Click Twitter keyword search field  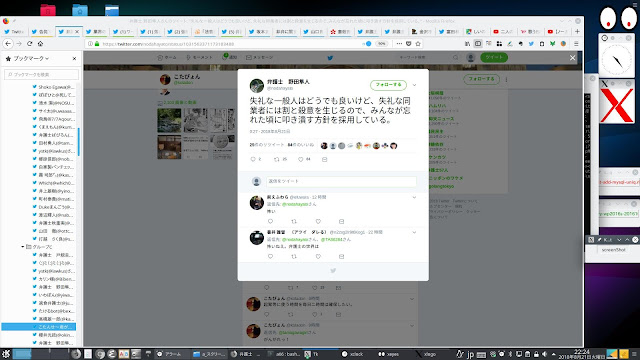tap(428, 58)
